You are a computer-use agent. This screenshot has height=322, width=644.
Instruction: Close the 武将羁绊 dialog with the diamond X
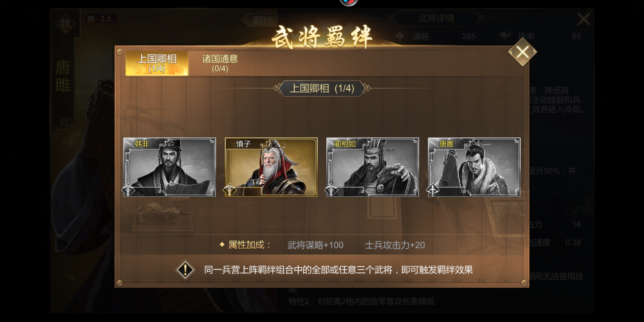pos(522,52)
